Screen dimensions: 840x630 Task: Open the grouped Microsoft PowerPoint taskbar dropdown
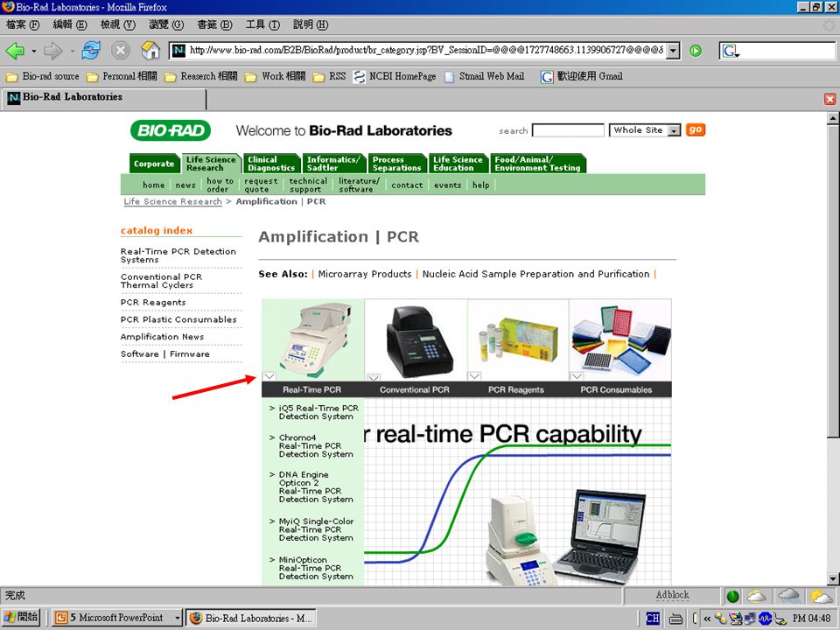coord(177,619)
